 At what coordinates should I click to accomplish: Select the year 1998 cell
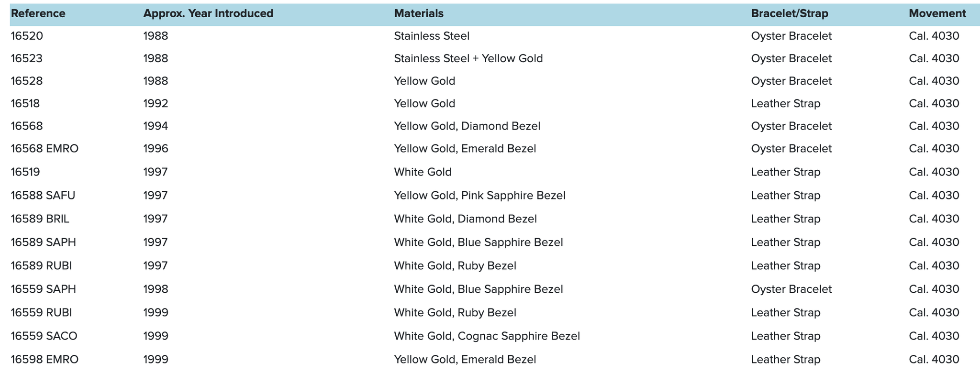156,289
